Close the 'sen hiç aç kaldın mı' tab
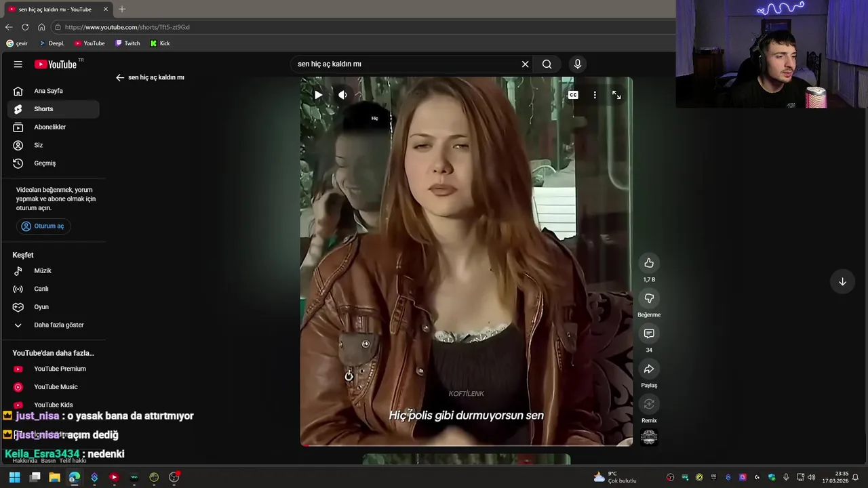 pyautogui.click(x=105, y=9)
